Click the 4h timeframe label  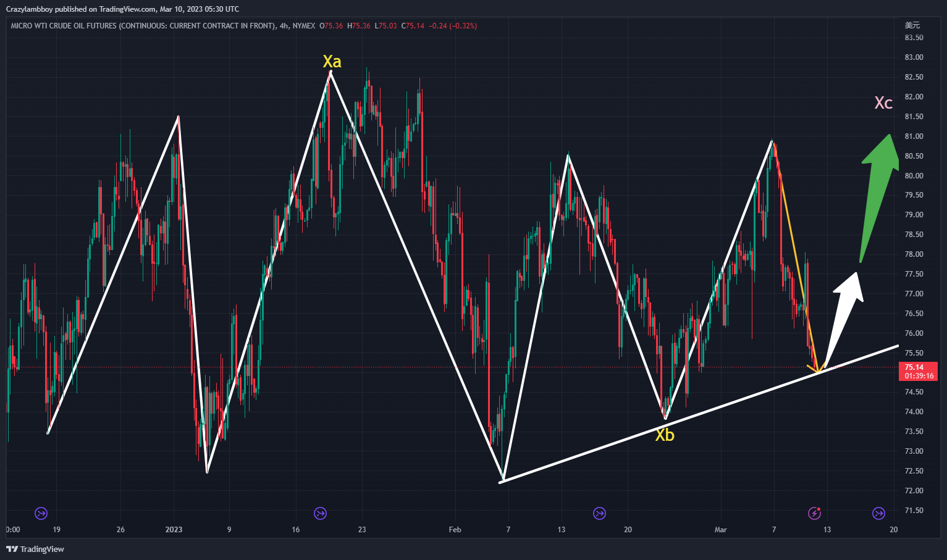click(x=284, y=26)
